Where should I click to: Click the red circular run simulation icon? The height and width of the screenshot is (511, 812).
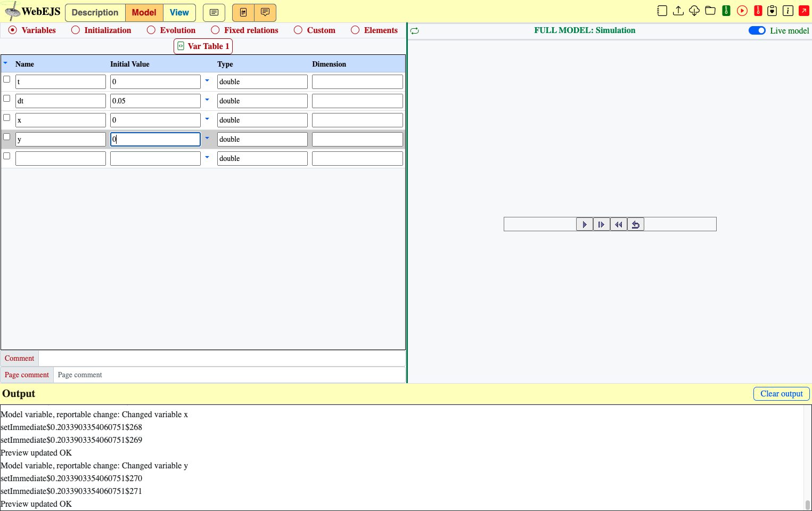[742, 11]
